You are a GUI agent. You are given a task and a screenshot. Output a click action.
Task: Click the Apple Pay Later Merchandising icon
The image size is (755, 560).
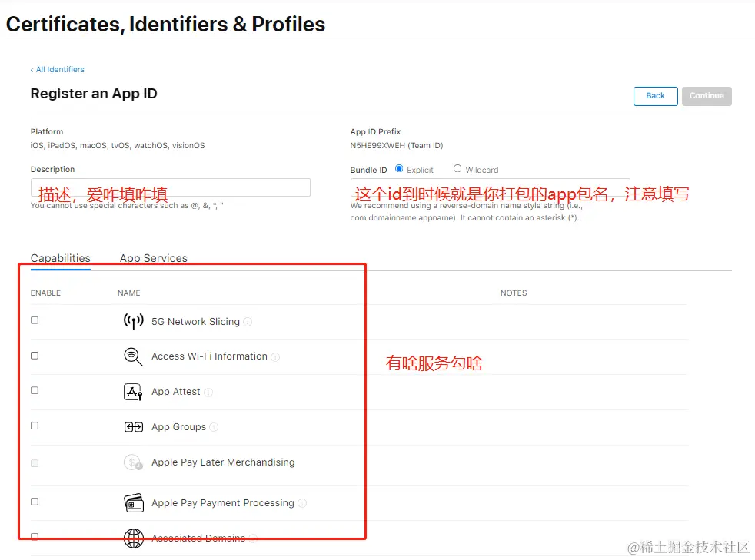tap(133, 462)
